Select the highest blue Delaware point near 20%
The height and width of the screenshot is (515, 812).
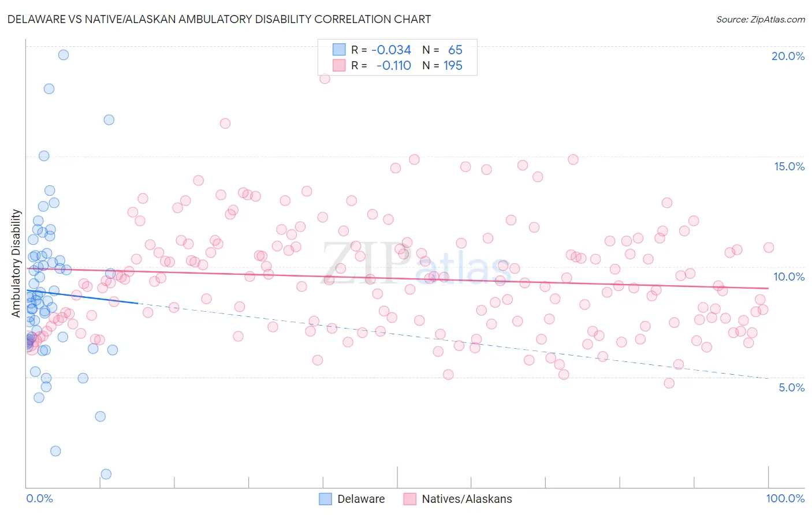(x=64, y=55)
